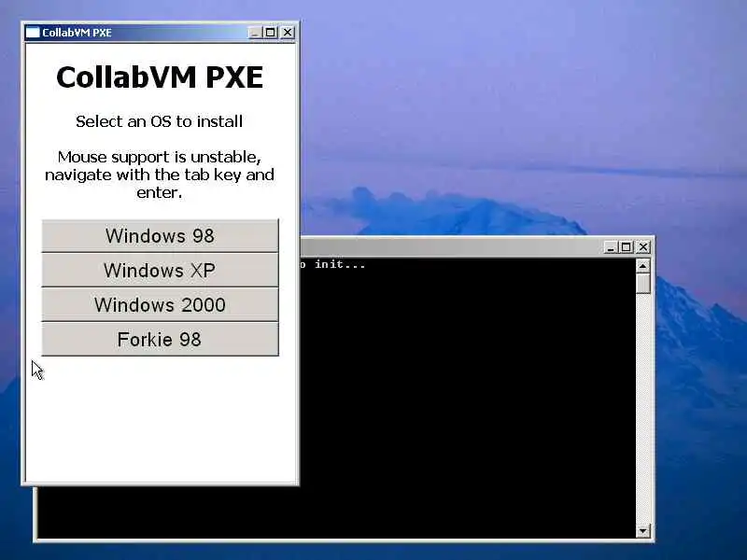Minimize the console window behind

click(x=611, y=247)
